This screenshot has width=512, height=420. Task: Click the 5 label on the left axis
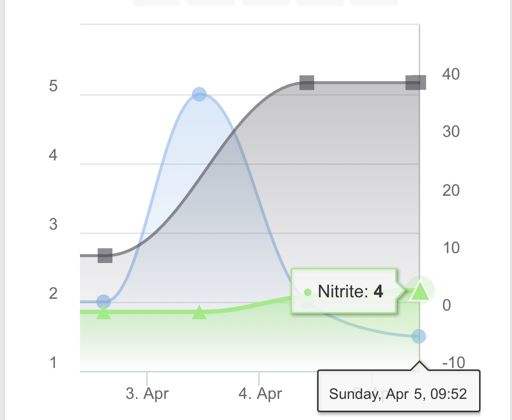(53, 86)
